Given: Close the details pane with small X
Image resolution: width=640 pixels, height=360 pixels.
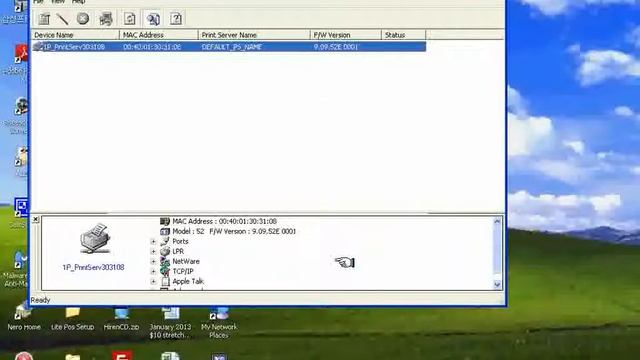Looking at the screenshot, I should 36,220.
